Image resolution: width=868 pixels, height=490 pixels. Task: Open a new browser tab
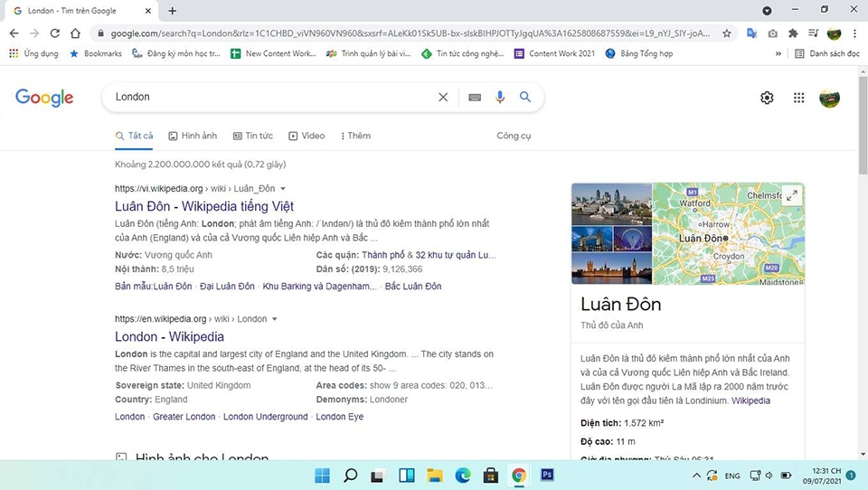tap(172, 11)
